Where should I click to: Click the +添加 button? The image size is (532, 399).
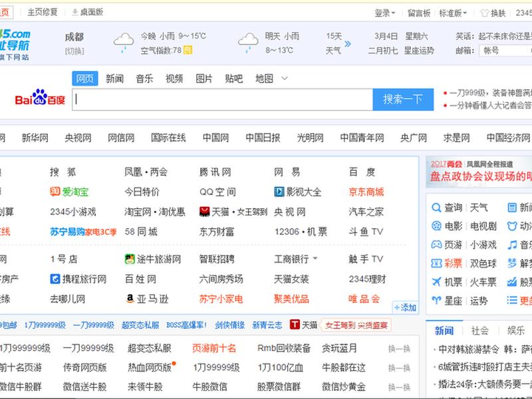tap(405, 308)
